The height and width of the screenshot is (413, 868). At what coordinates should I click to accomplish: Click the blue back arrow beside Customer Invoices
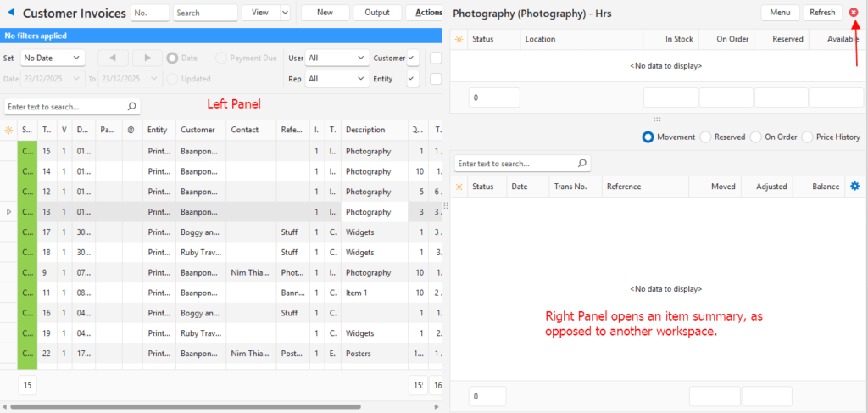tap(11, 14)
